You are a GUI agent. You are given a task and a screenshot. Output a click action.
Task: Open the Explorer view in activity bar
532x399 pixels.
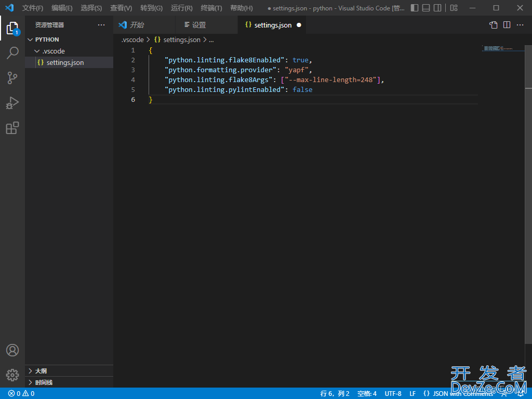click(12, 29)
